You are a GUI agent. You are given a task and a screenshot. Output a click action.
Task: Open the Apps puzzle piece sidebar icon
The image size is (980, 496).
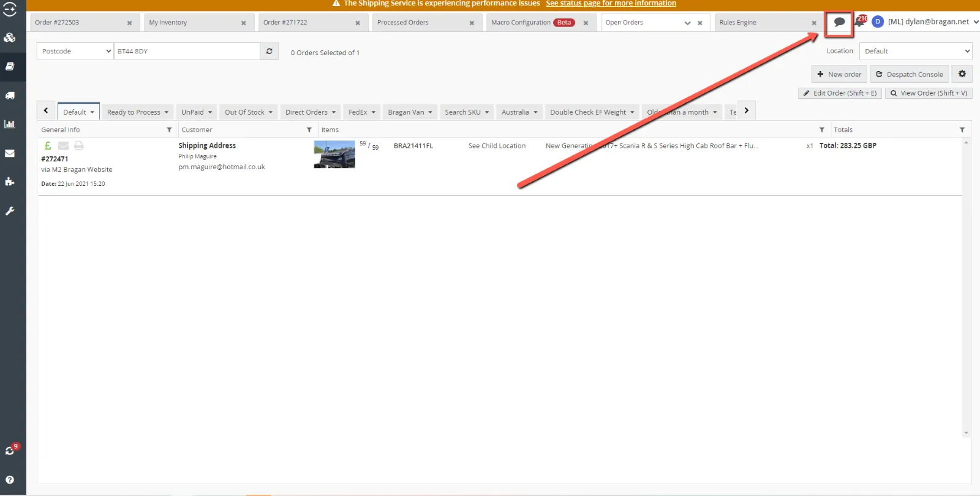pyautogui.click(x=10, y=181)
